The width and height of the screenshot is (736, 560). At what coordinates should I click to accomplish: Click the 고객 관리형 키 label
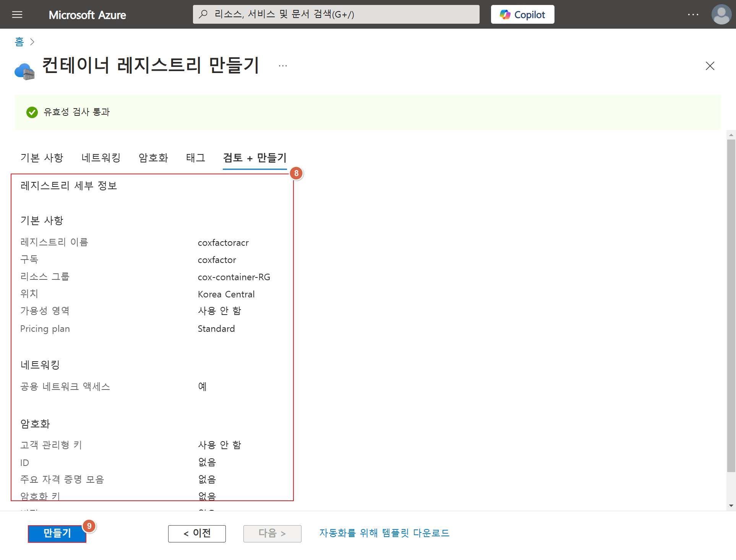pos(51,445)
